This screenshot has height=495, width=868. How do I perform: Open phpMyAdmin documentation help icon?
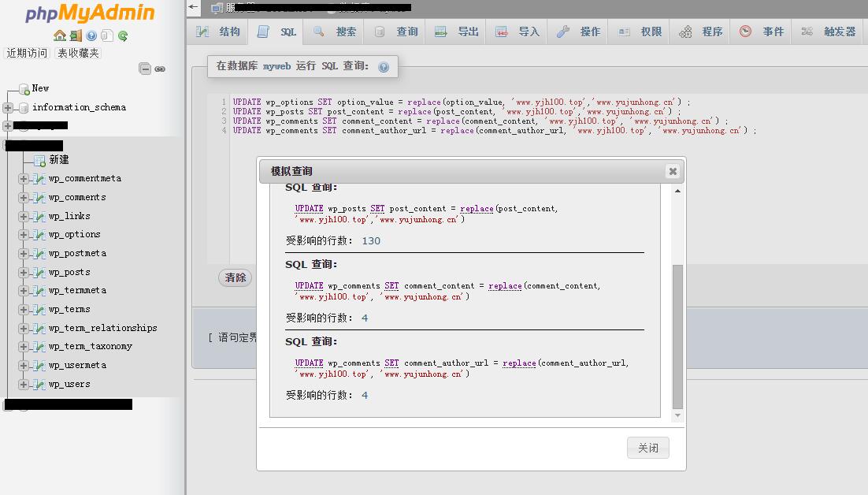coord(91,35)
